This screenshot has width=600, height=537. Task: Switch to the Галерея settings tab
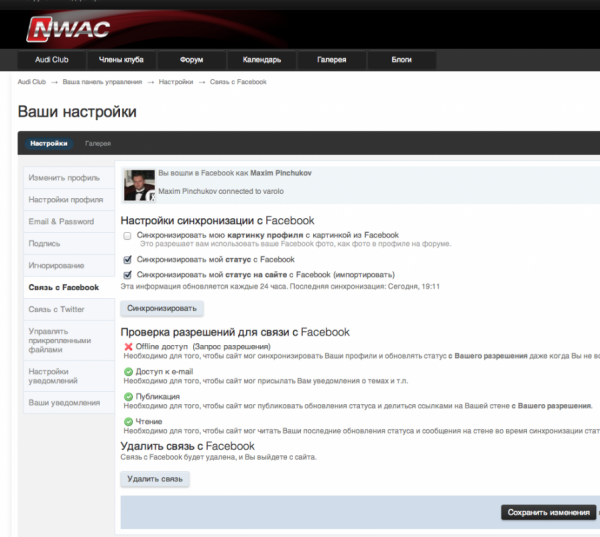tap(98, 144)
